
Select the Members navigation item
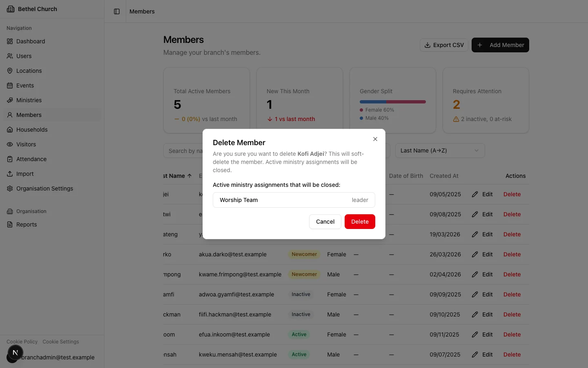[x=52, y=115]
